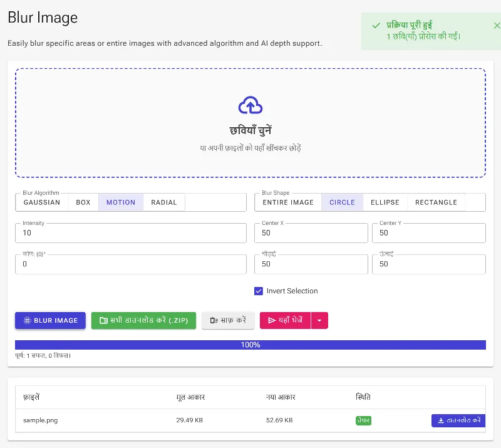Viewport: 501px width, 448px height.
Task: Click the Blur Image button
Action: (x=50, y=320)
